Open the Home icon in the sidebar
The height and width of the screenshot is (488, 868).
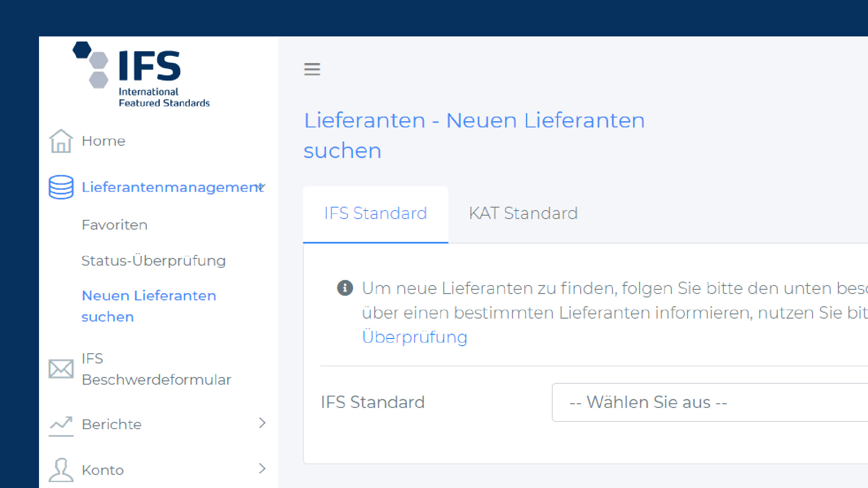click(x=61, y=141)
